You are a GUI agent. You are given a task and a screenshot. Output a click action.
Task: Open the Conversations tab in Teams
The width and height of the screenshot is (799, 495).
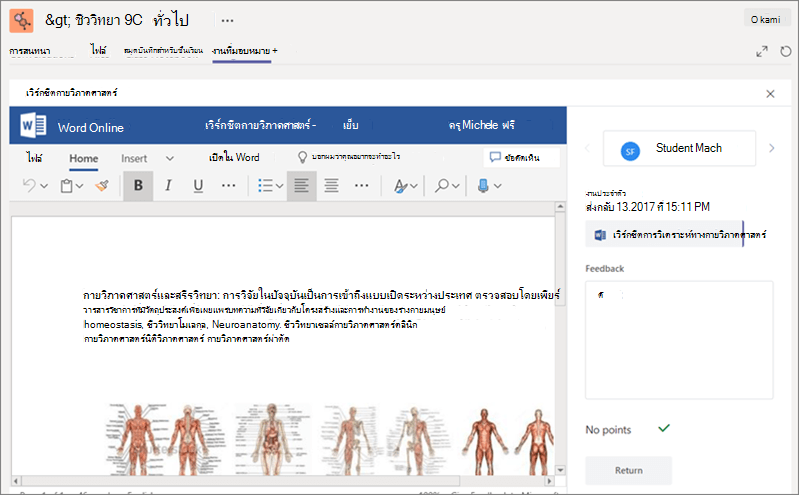coord(30,51)
